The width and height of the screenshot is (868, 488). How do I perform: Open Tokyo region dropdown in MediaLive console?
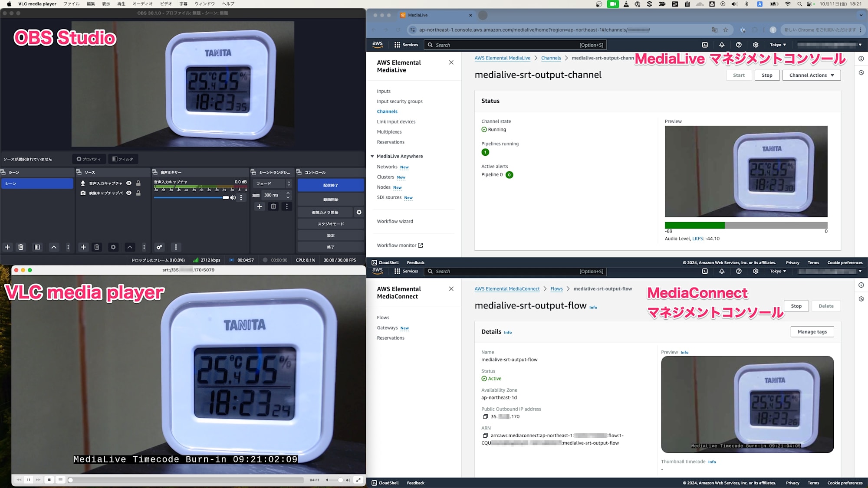click(778, 45)
